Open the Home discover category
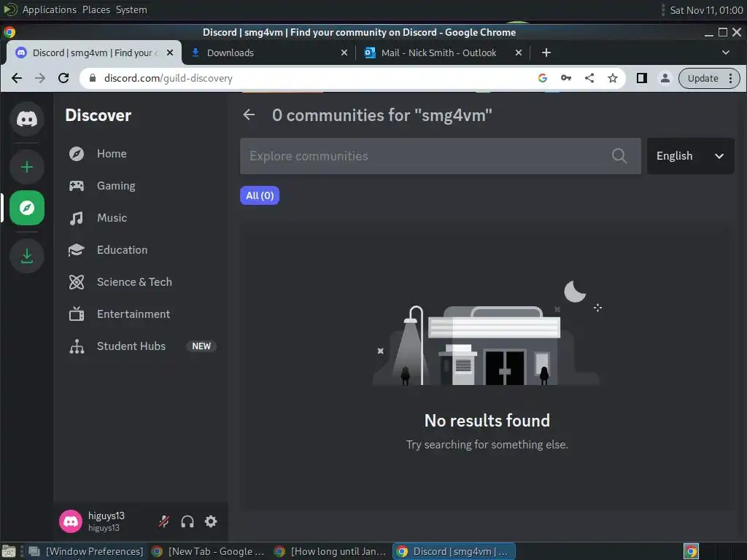 (141, 154)
